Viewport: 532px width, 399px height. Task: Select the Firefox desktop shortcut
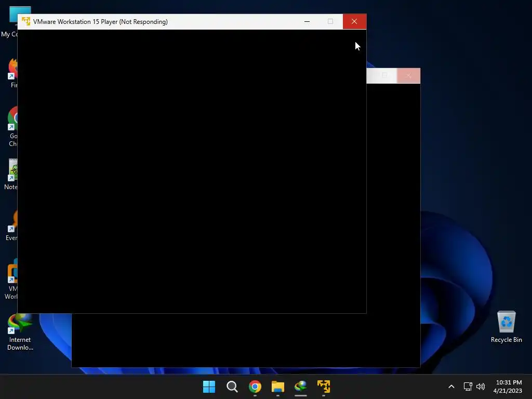pyautogui.click(x=13, y=73)
